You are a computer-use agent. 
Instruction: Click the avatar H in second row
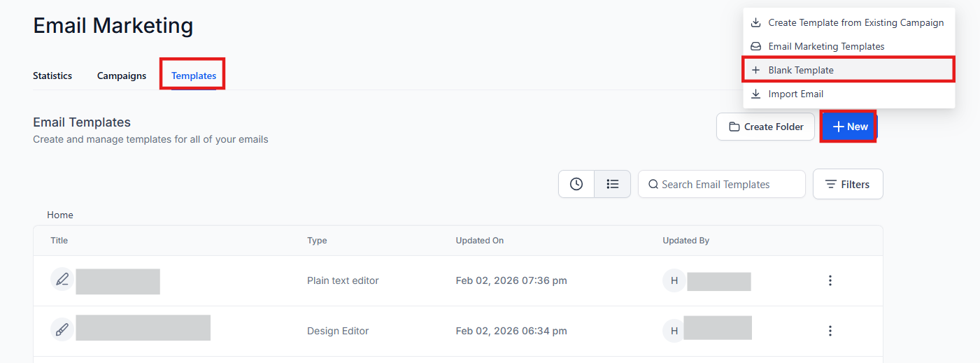[x=674, y=331]
